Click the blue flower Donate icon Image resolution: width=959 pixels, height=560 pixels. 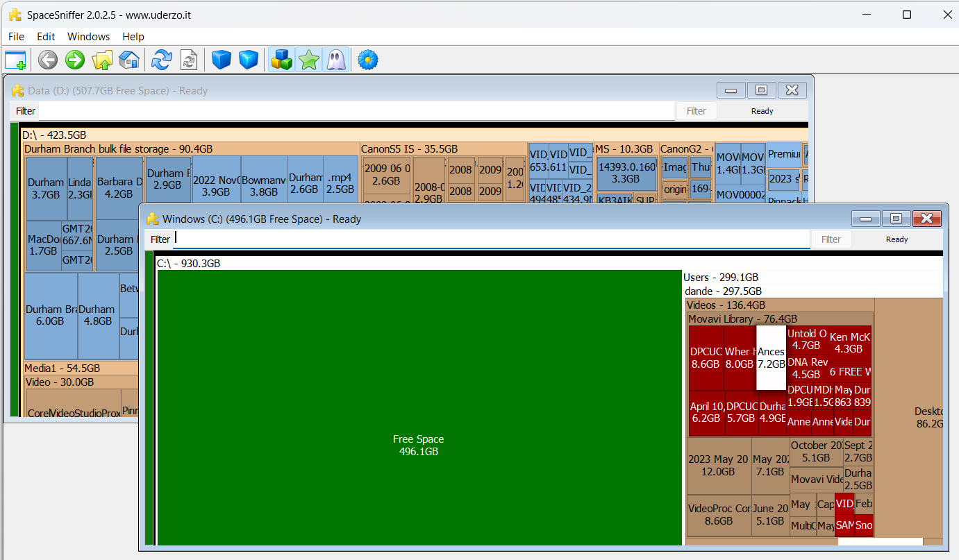(x=368, y=60)
